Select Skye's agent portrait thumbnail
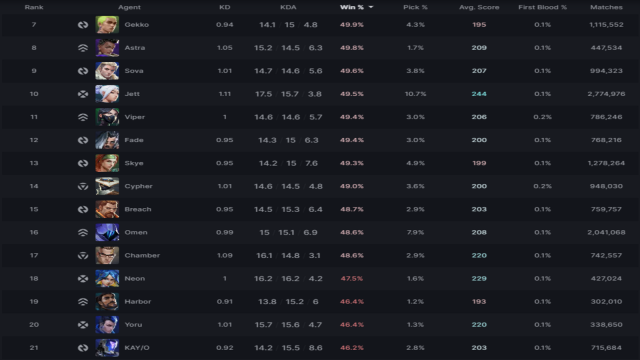Image resolution: width=640 pixels, height=360 pixels. pos(107,163)
